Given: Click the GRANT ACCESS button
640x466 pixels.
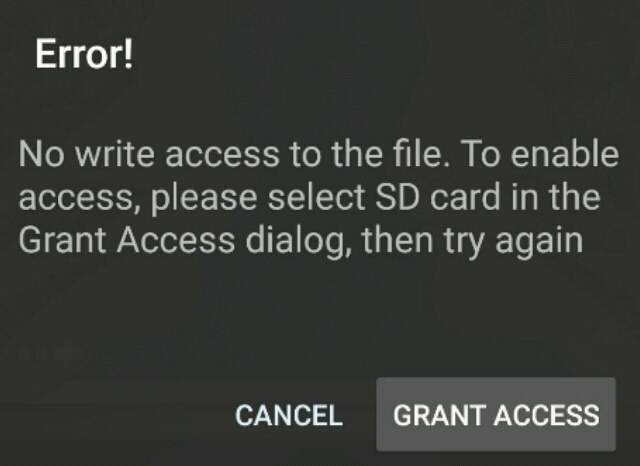Looking at the screenshot, I should (x=496, y=415).
